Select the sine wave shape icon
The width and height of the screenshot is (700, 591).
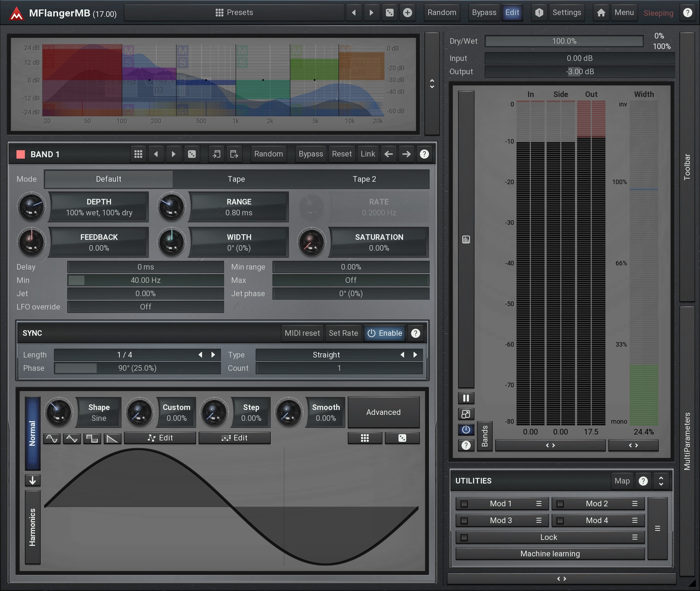coord(52,438)
